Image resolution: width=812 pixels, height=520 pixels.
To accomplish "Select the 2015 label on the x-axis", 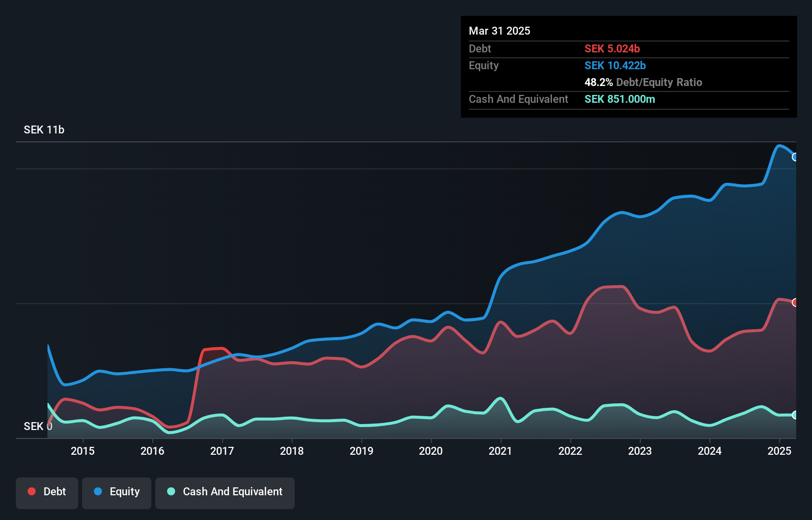I will coord(83,451).
